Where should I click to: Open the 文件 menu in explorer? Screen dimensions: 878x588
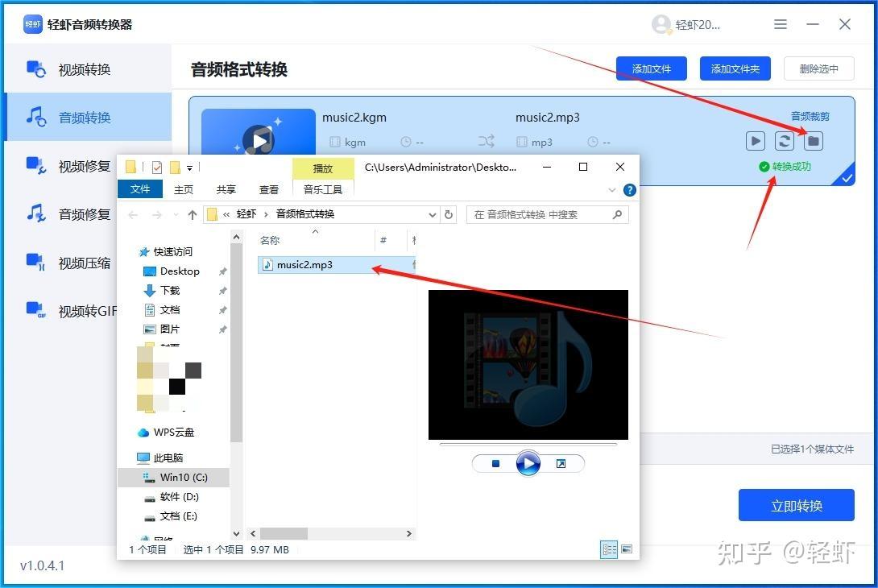[140, 188]
